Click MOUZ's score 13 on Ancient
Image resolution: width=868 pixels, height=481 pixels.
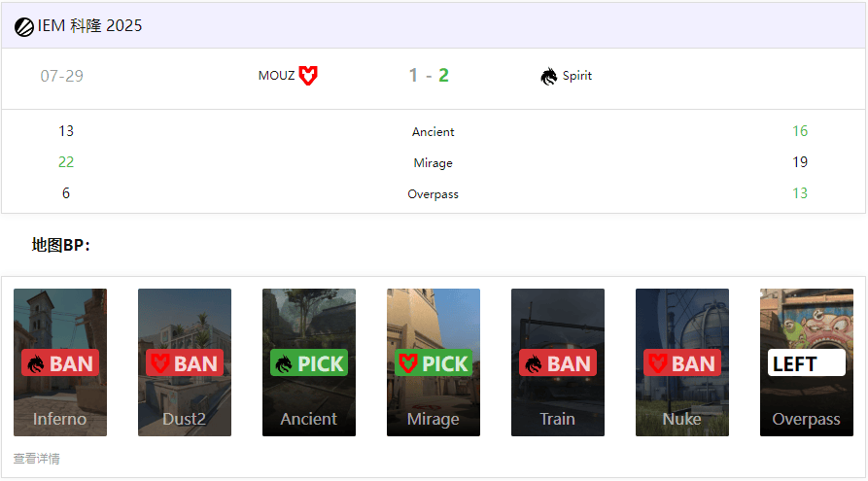[x=66, y=131]
